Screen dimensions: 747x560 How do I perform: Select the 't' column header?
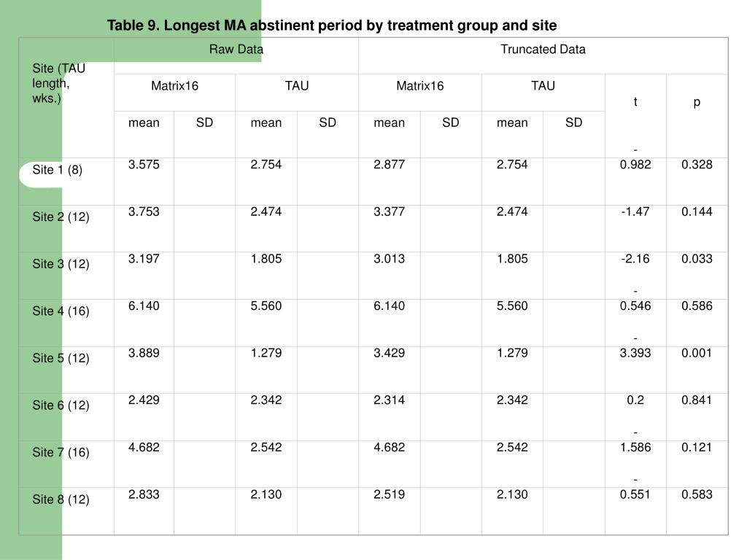click(635, 101)
